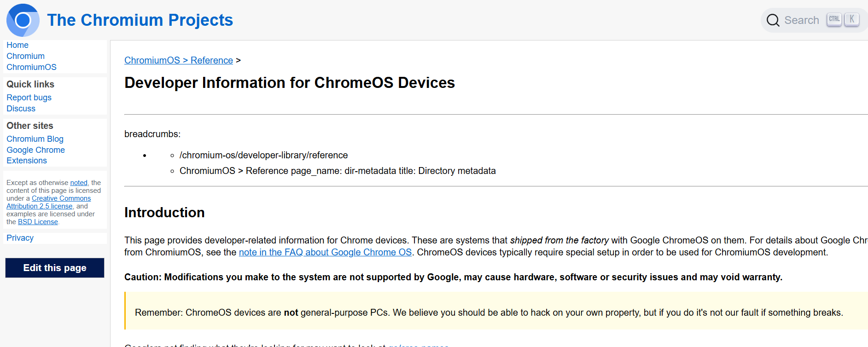This screenshot has width=868, height=347.
Task: Visit Google Chrome Extensions link
Action: click(35, 155)
